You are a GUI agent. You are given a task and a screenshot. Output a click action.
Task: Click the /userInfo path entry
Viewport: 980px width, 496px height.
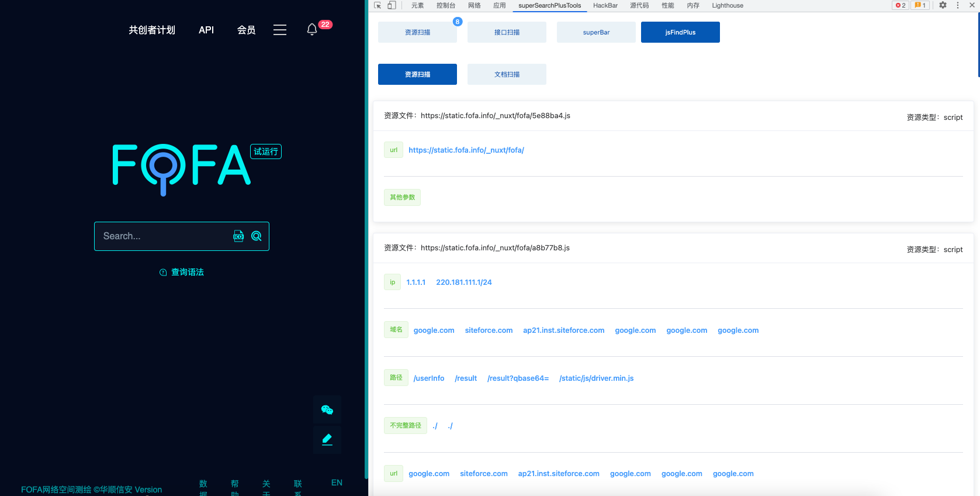pos(429,378)
